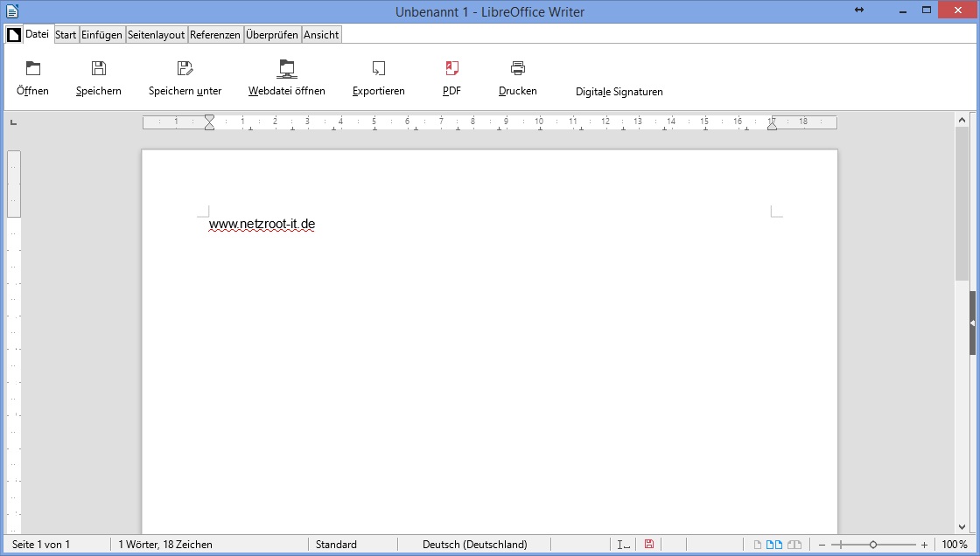This screenshot has width=980, height=556.
Task: Click the double-arrow icon in the title bar
Action: coord(859,10)
